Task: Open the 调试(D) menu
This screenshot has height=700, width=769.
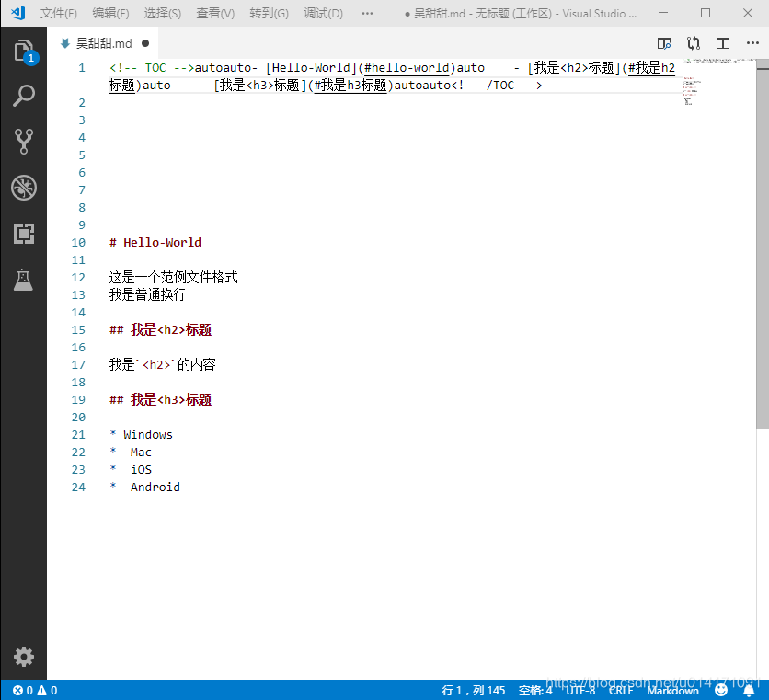Action: tap(323, 13)
